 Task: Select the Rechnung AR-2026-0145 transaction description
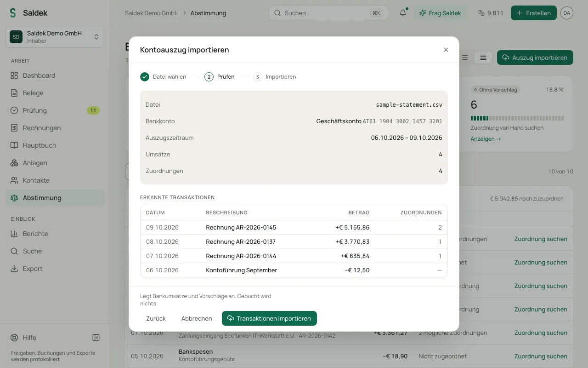[241, 227]
